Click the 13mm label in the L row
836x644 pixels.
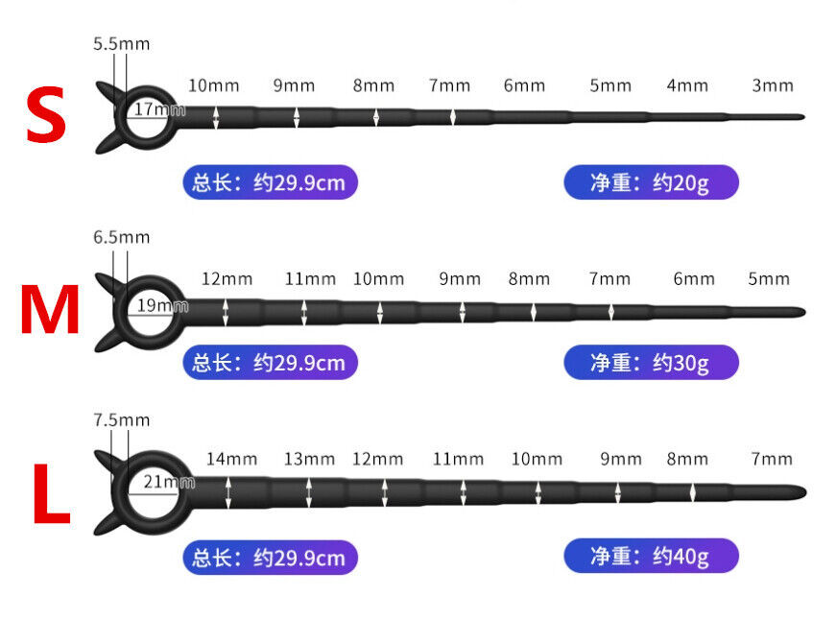(x=309, y=459)
